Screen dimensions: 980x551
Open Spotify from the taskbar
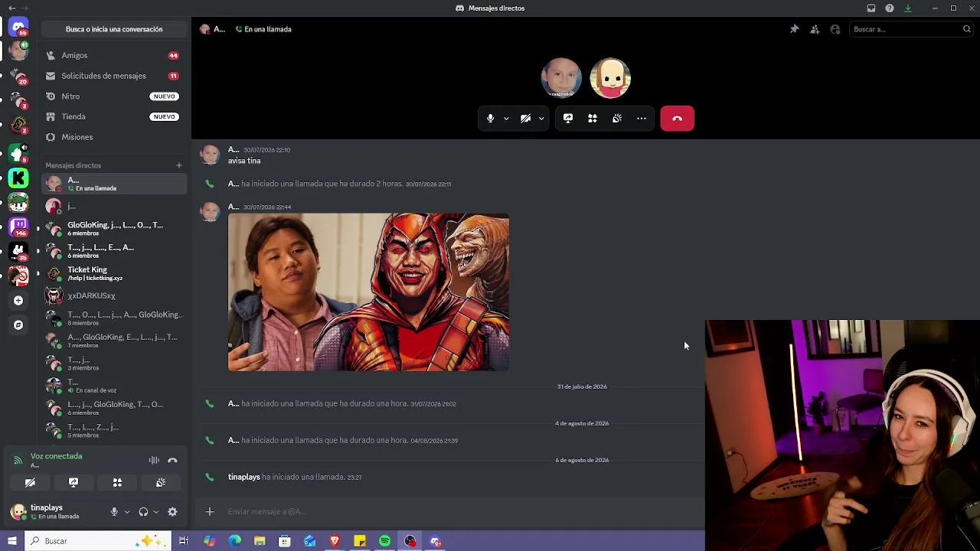pos(385,541)
